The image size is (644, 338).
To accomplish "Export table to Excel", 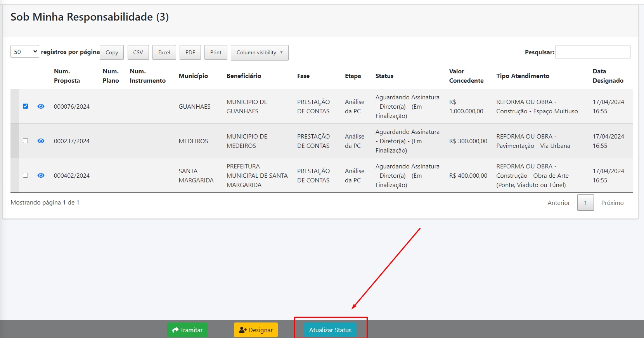I will [x=164, y=52].
